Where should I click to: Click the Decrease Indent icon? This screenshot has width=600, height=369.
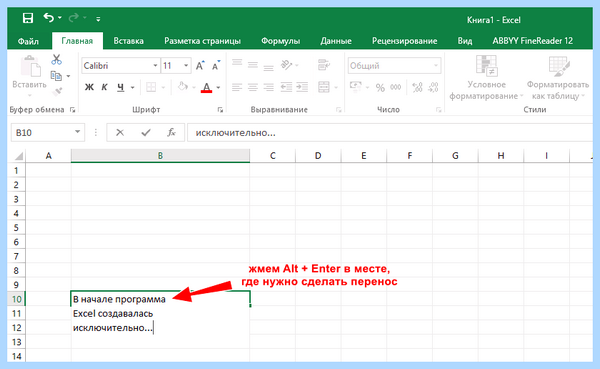(286, 87)
